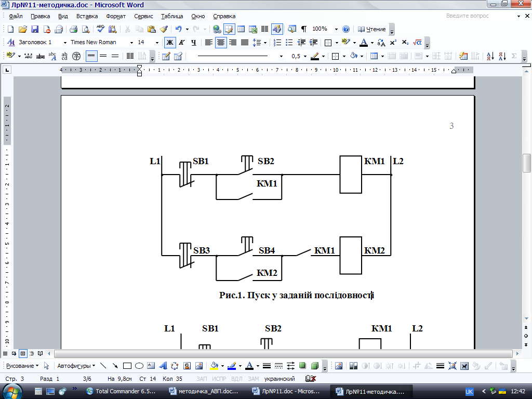Toggle bold formatting
Image resolution: width=532 pixels, height=399 pixels.
coord(170,43)
